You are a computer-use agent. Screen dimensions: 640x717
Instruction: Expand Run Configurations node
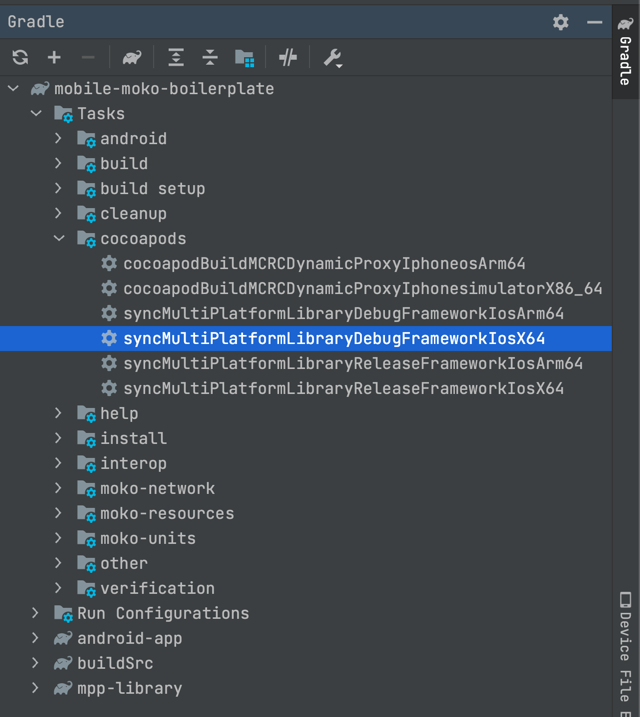pos(35,613)
